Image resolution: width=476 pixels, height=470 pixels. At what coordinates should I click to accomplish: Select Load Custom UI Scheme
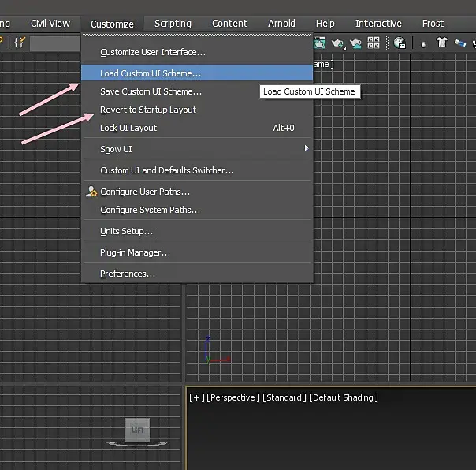[x=151, y=73]
